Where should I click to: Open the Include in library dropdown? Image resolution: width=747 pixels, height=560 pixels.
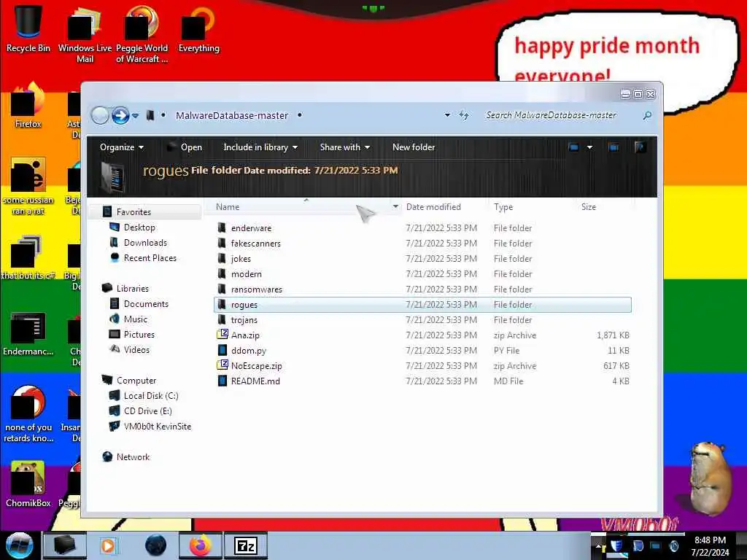coord(260,147)
